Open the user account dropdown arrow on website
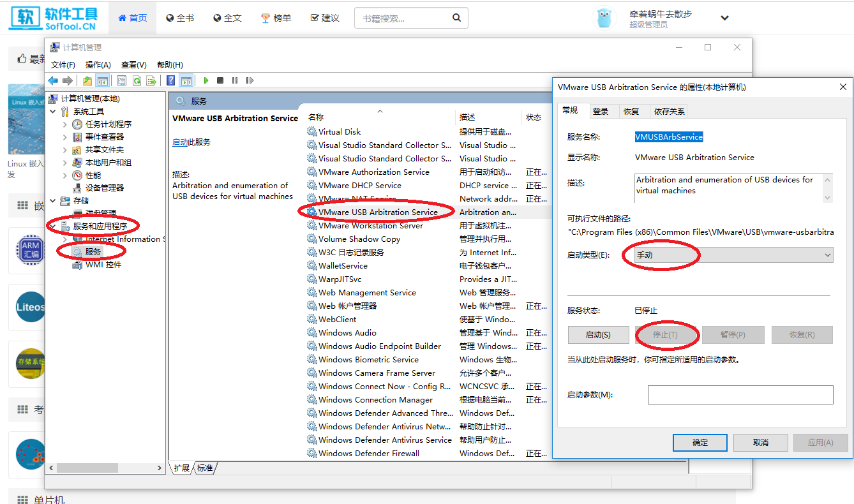854x504 pixels. tap(724, 18)
